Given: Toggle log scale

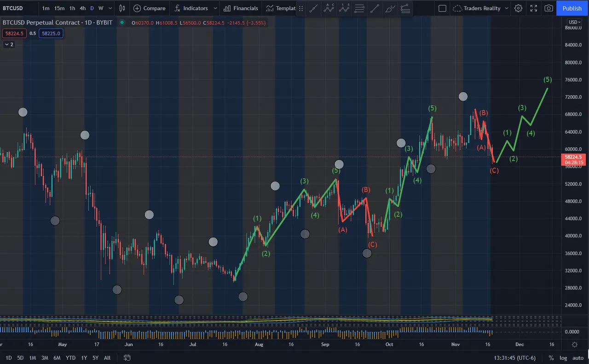Looking at the screenshot, I should [x=563, y=358].
